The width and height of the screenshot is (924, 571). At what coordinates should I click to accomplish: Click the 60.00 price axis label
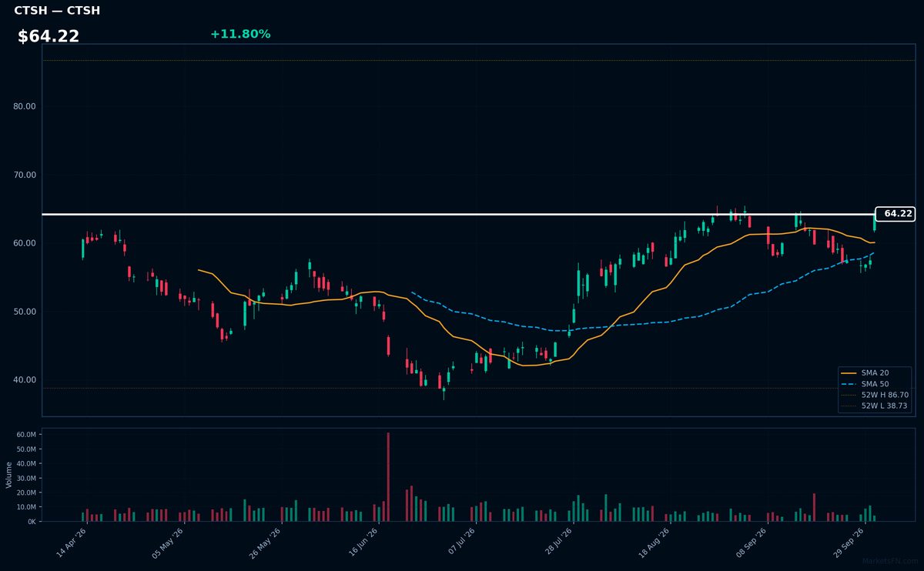click(25, 243)
